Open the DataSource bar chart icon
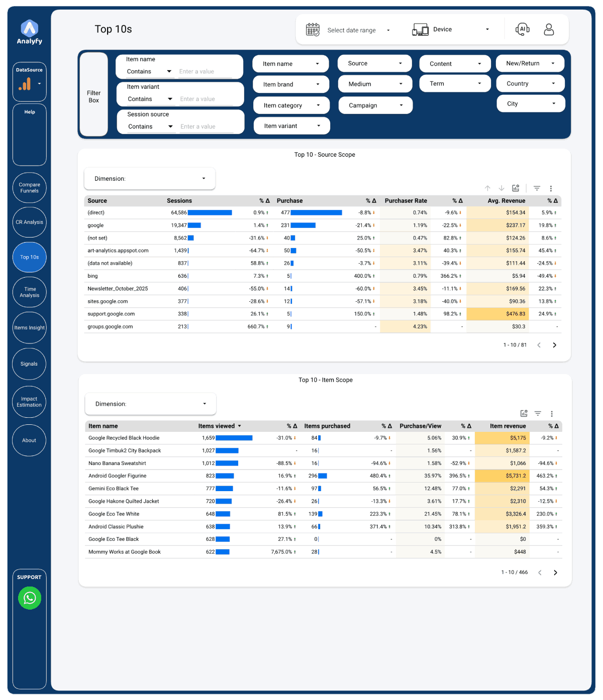This screenshot has width=603, height=700. pos(25,84)
